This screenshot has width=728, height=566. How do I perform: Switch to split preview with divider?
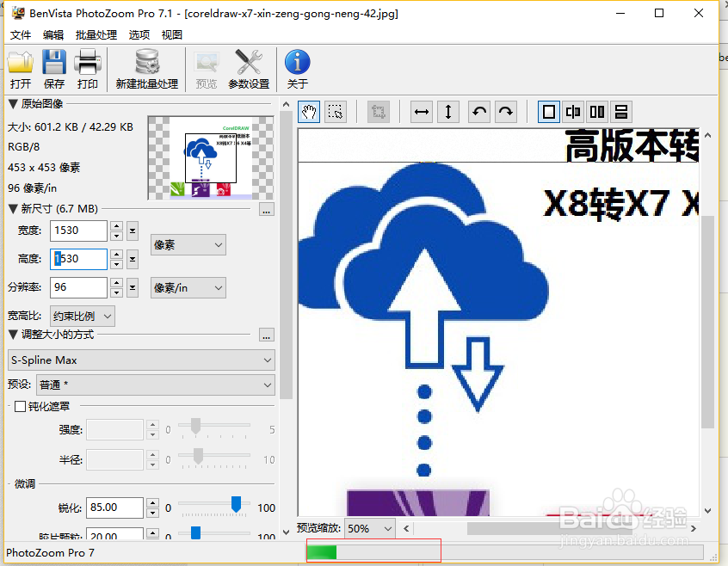573,112
